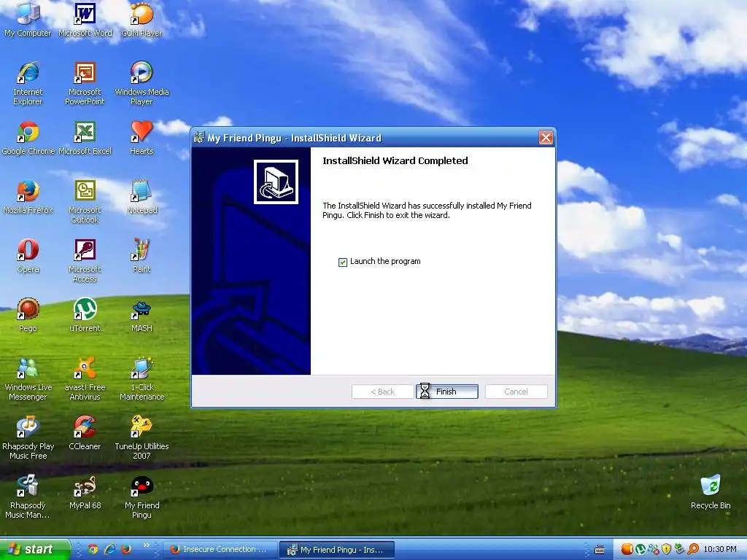Uncheck the Launch the program checkbox
Screen dimensions: 747x560
click(x=343, y=262)
